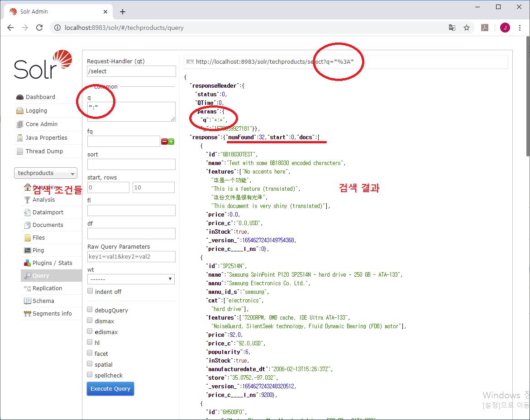Remove fq filter with red minus icon
Screen dimensions: 530x420
[164, 142]
